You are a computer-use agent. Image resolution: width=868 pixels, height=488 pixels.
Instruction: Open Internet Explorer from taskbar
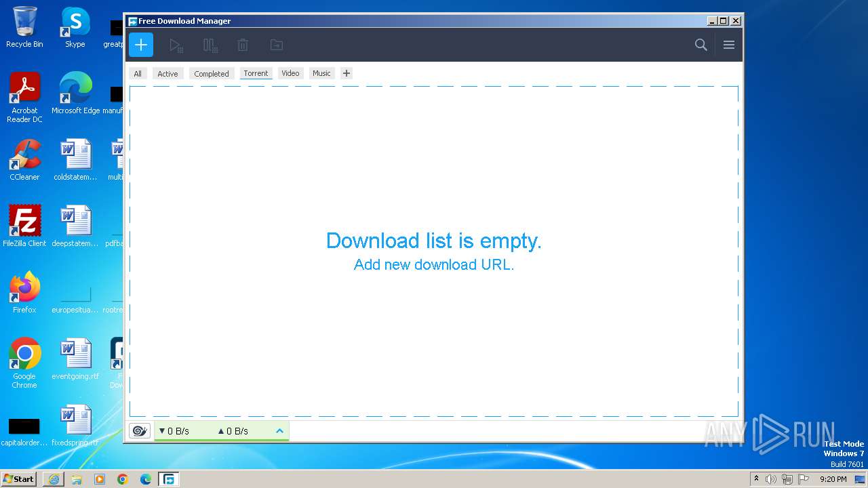pos(54,479)
